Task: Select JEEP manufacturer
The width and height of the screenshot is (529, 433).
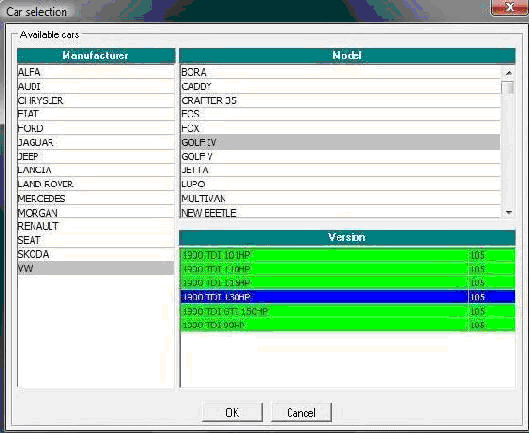Action: 96,157
